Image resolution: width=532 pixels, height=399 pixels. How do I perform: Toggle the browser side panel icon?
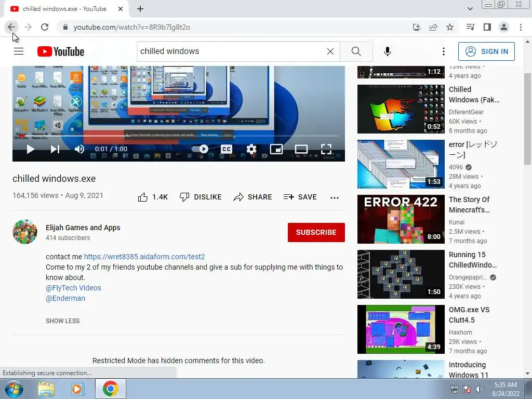click(x=487, y=27)
